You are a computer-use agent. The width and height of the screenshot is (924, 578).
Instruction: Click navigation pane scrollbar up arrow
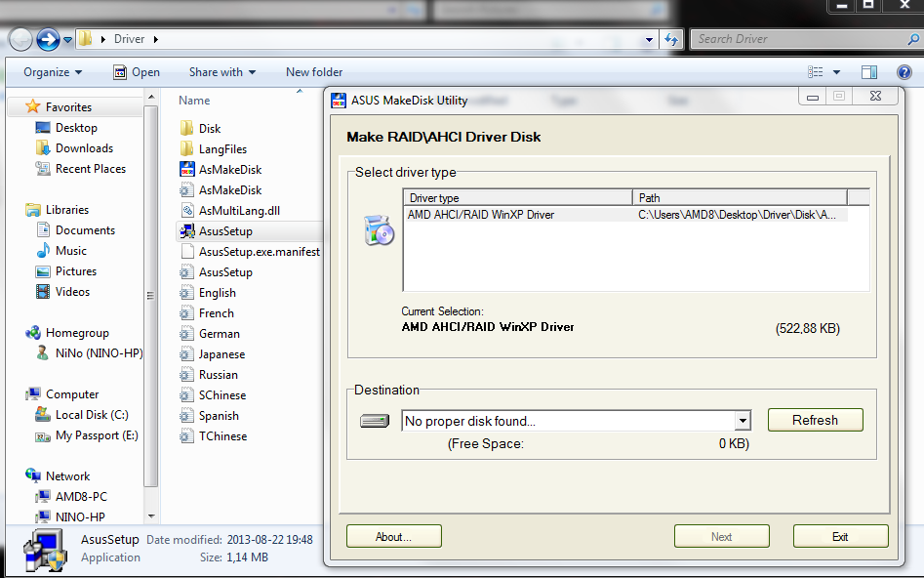(151, 96)
